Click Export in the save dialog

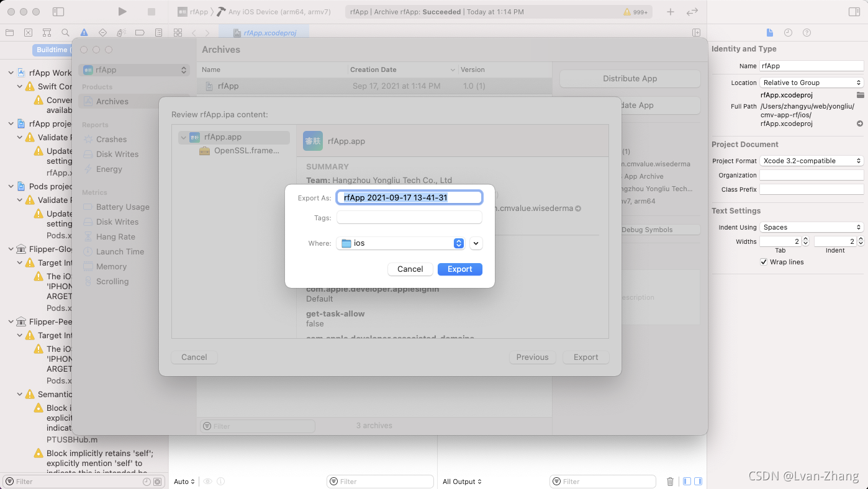[460, 269]
